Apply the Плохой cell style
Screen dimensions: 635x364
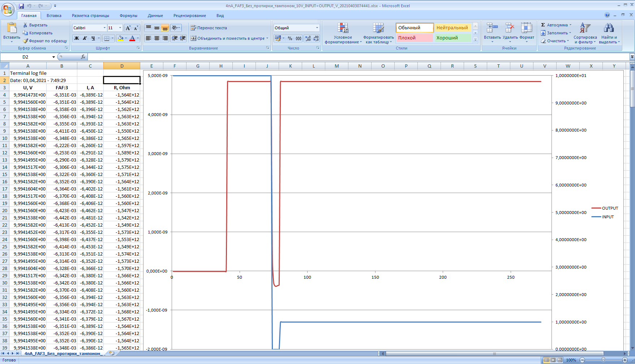click(x=415, y=38)
